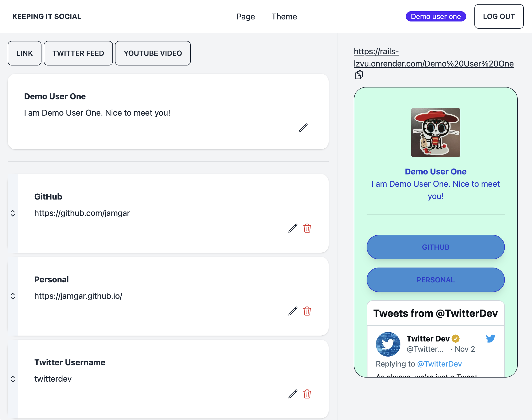Select the LINK block type button
This screenshot has height=420, width=532.
(24, 53)
